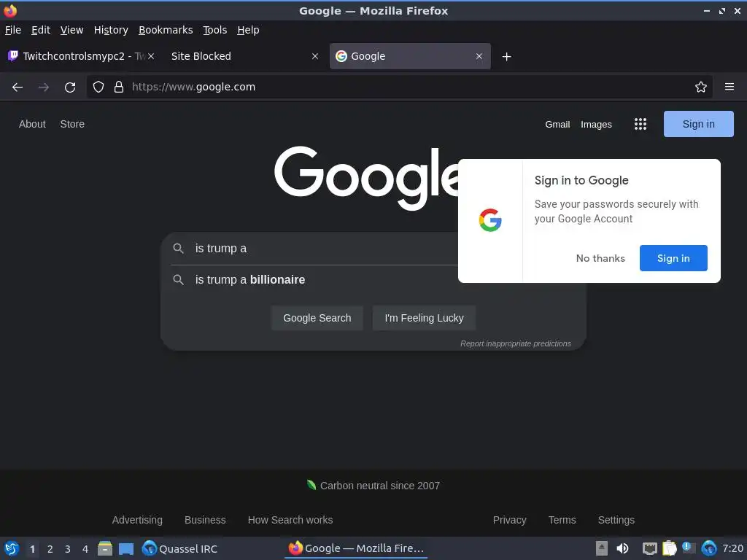Click Sign in inside the popup
This screenshot has width=747, height=560.
(x=673, y=258)
